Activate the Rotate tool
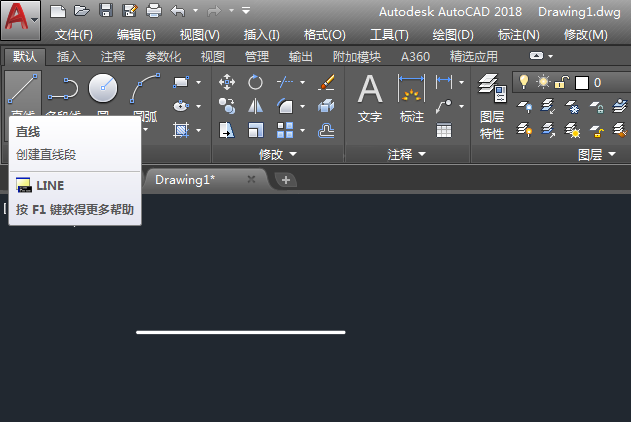Screen dimensions: 631x422 pyautogui.click(x=255, y=82)
